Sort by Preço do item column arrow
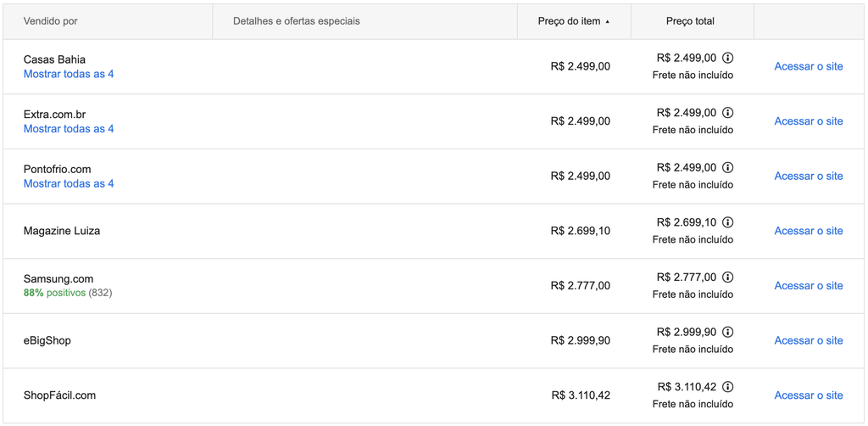 pos(607,21)
